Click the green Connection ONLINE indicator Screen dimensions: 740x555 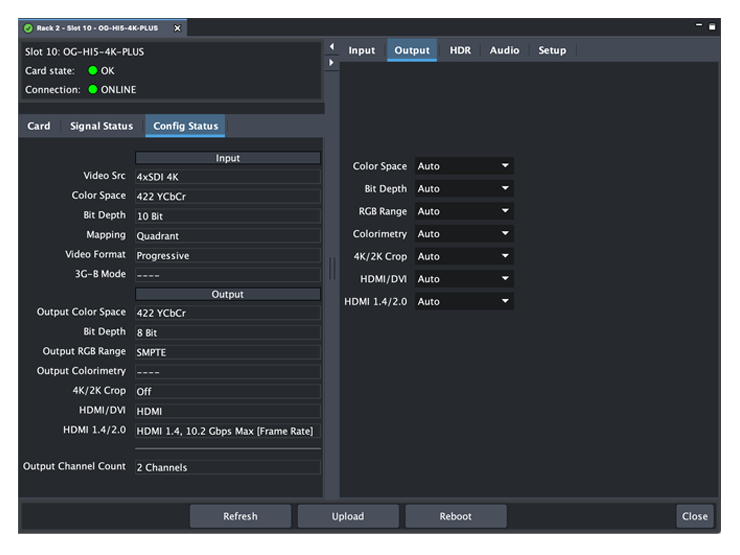[x=93, y=90]
